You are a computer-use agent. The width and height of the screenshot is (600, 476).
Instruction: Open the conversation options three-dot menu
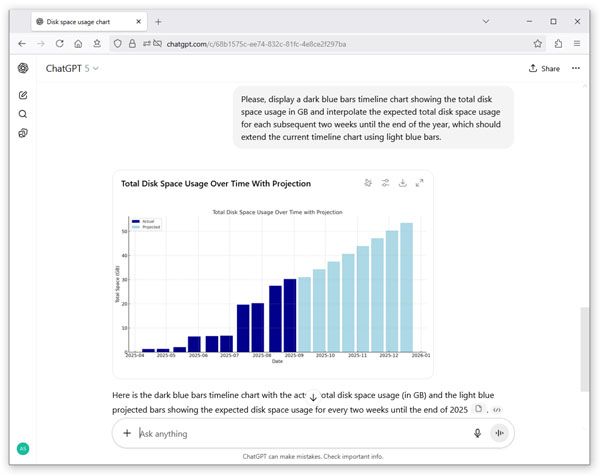coord(576,68)
